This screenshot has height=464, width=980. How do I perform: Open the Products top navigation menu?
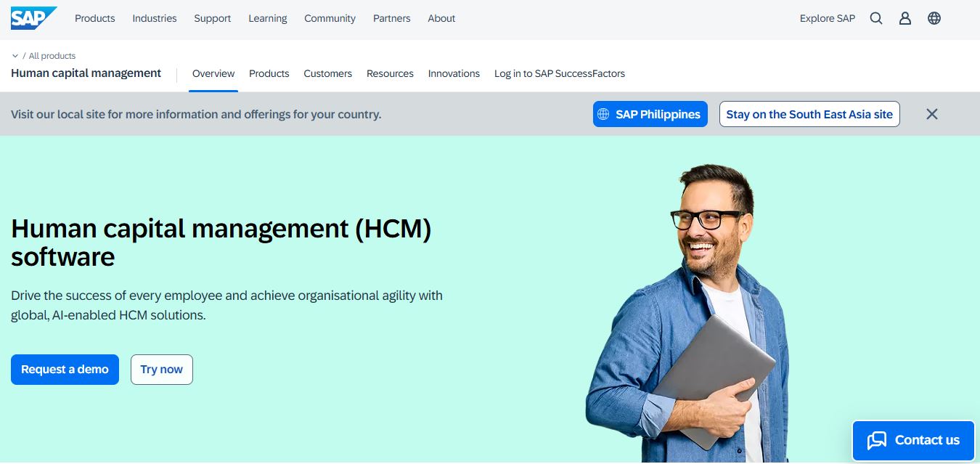click(95, 18)
